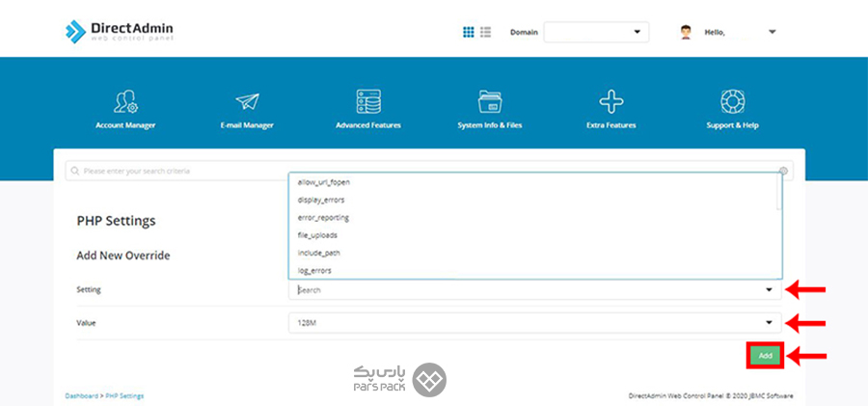This screenshot has height=406, width=868.
Task: Click the Extra Features plus icon
Action: pos(610,103)
